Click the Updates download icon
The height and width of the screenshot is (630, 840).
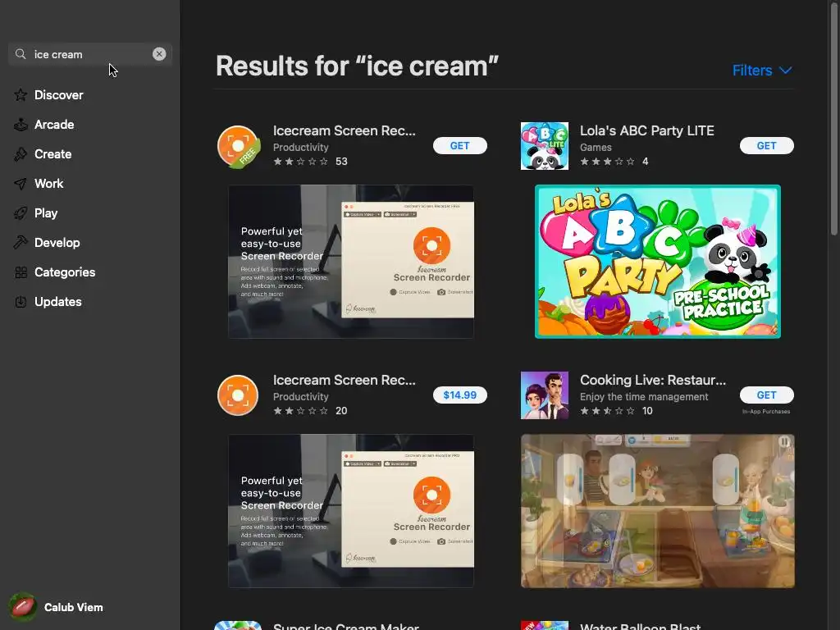(x=21, y=302)
